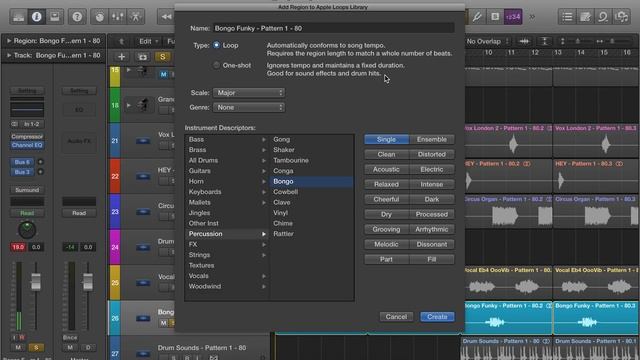Viewport: 640px width, 360px height.
Task: Expand the Woodwind category arrow
Action: [x=264, y=287]
